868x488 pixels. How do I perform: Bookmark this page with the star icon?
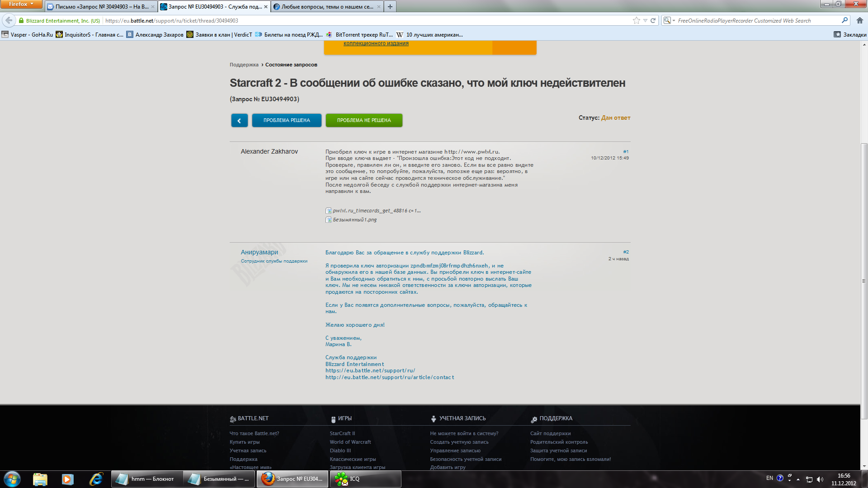click(x=637, y=20)
